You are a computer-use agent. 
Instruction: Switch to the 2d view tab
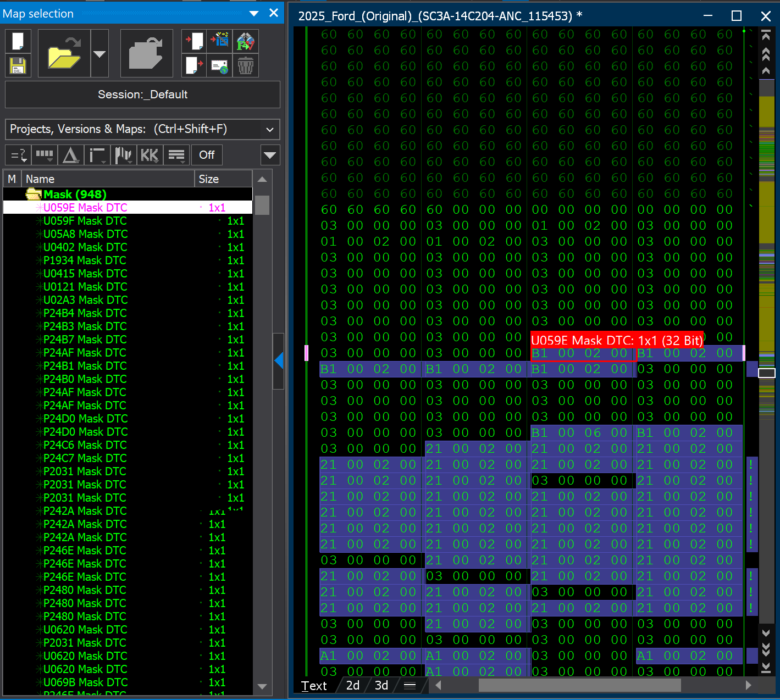352,685
